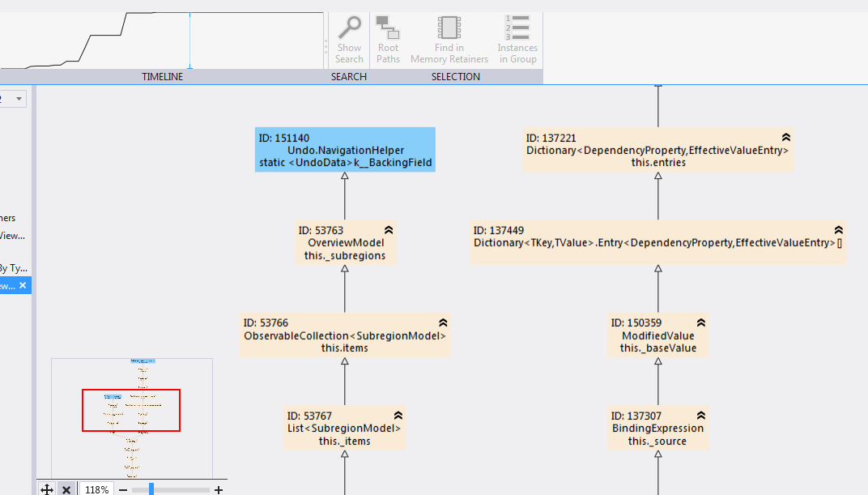This screenshot has height=495, width=868.
Task: Select Find in Memory Retainers
Action: pyautogui.click(x=449, y=39)
